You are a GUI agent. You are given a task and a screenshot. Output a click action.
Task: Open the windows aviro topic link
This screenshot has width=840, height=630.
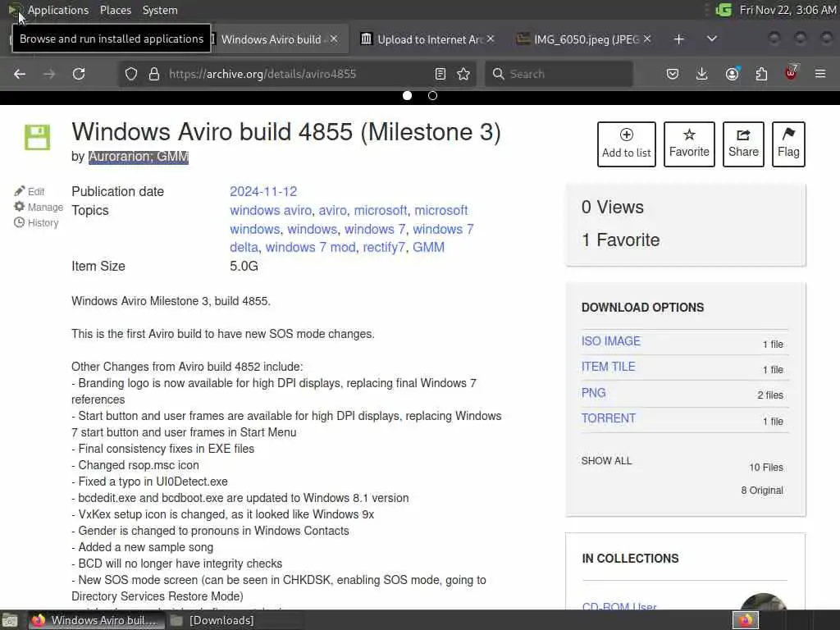[271, 211]
